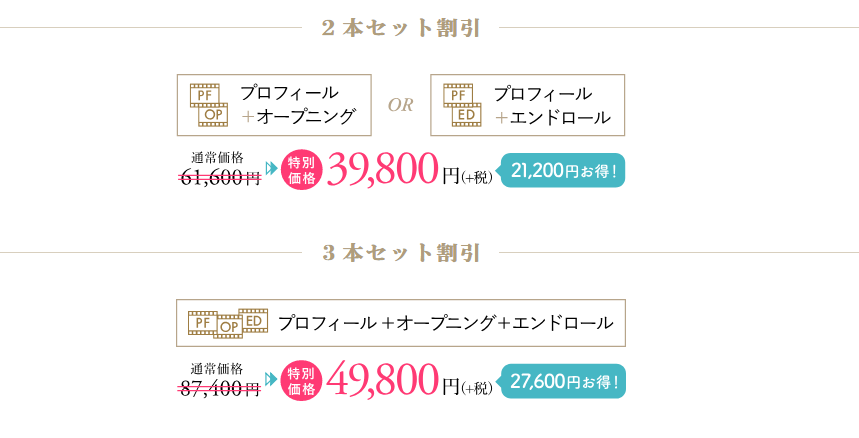
Task: Click the 27,600円お得! savings badge
Action: 566,381
